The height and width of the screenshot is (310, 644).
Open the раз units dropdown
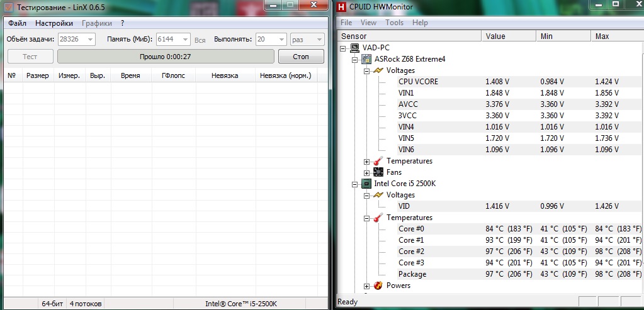(307, 40)
